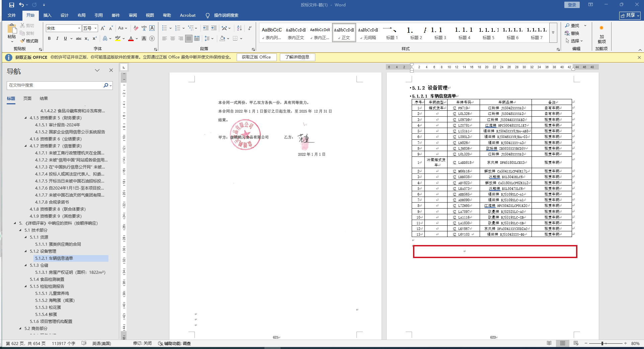Increase the paragraph indent

point(214,28)
